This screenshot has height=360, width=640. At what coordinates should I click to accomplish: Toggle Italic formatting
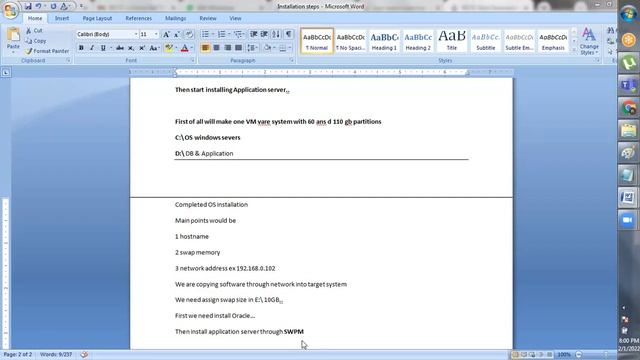92,48
